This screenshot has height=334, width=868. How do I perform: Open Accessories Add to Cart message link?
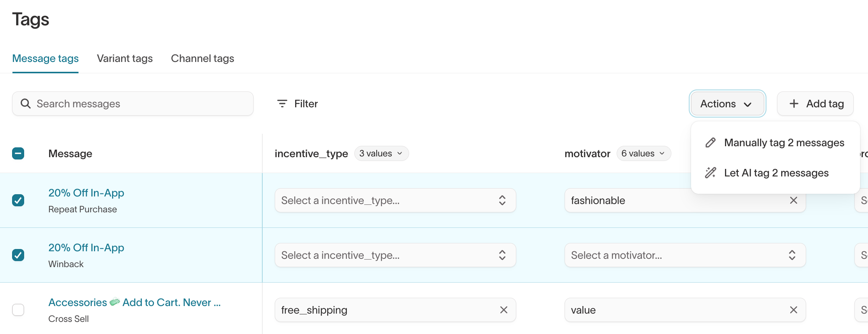pyautogui.click(x=134, y=302)
